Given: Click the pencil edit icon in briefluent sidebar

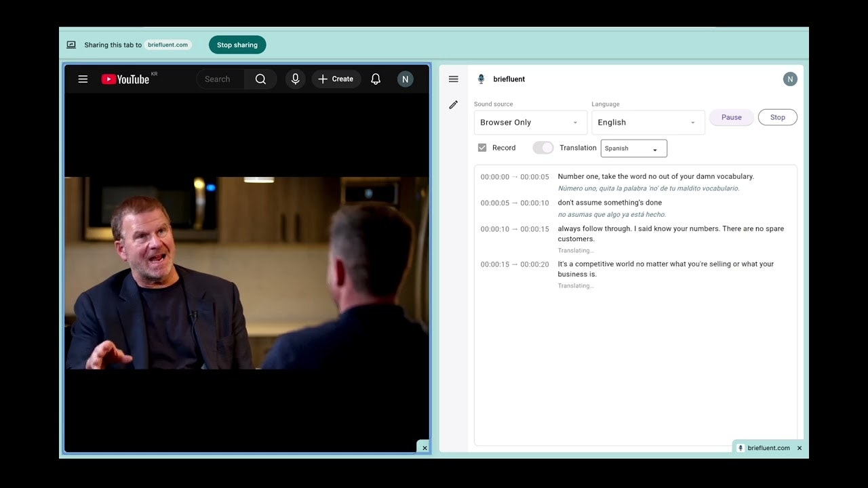Looking at the screenshot, I should pyautogui.click(x=454, y=105).
